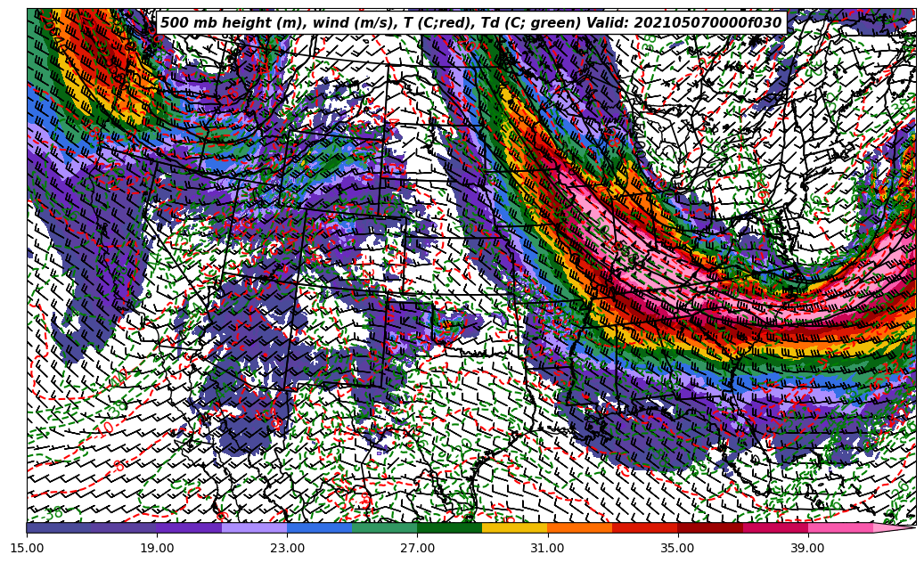The image size is (924, 563).
Task: Click the 27.00 colorbar tick label
Action: coord(417,548)
